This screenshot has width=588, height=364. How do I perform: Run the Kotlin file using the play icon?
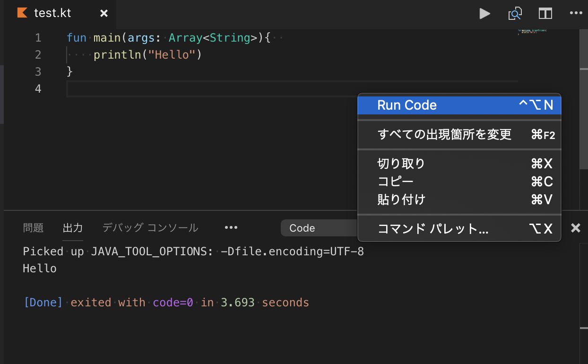484,13
